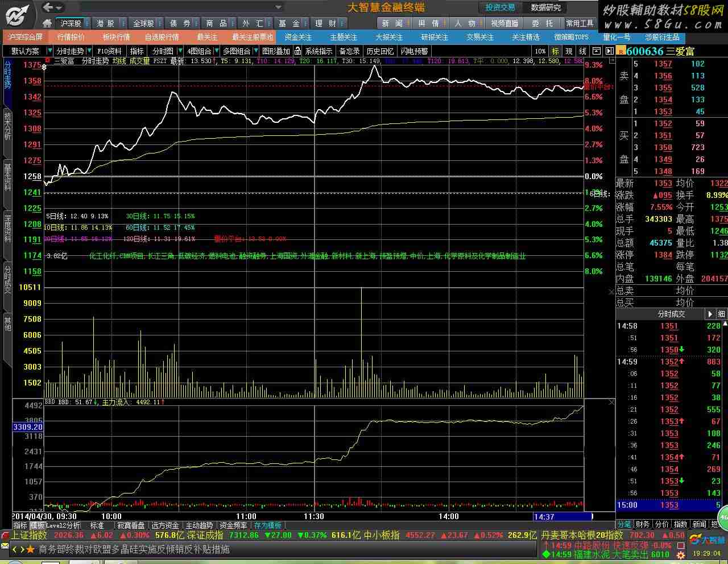Click the news ticker left arrow
Viewport: 728px width, 564px height.
[15, 550]
